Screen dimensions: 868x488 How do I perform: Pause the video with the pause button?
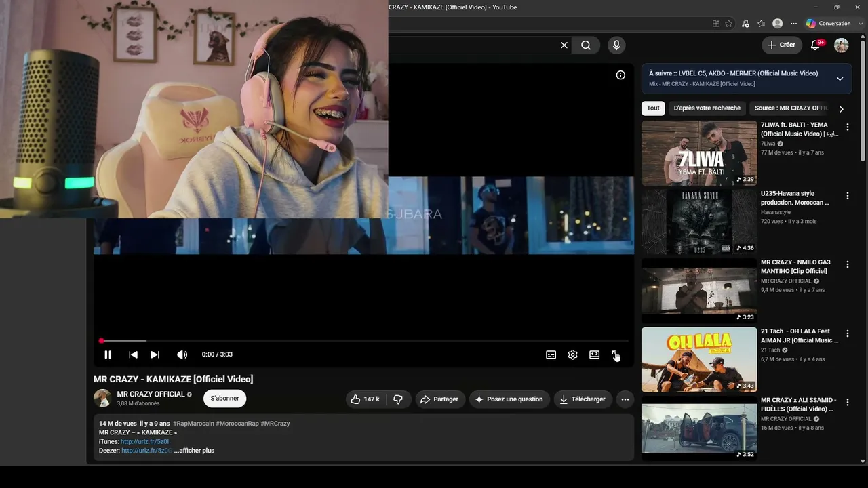[108, 354]
